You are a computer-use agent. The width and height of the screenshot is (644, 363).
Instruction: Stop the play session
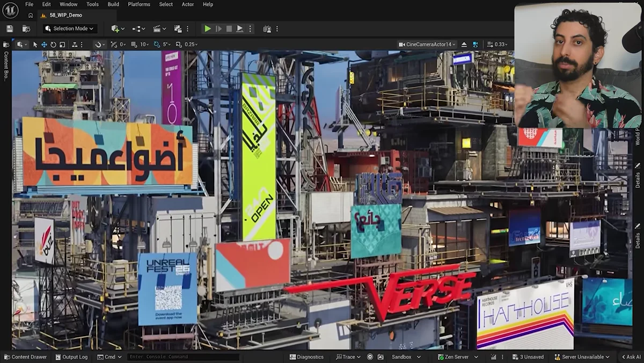pyautogui.click(x=229, y=28)
